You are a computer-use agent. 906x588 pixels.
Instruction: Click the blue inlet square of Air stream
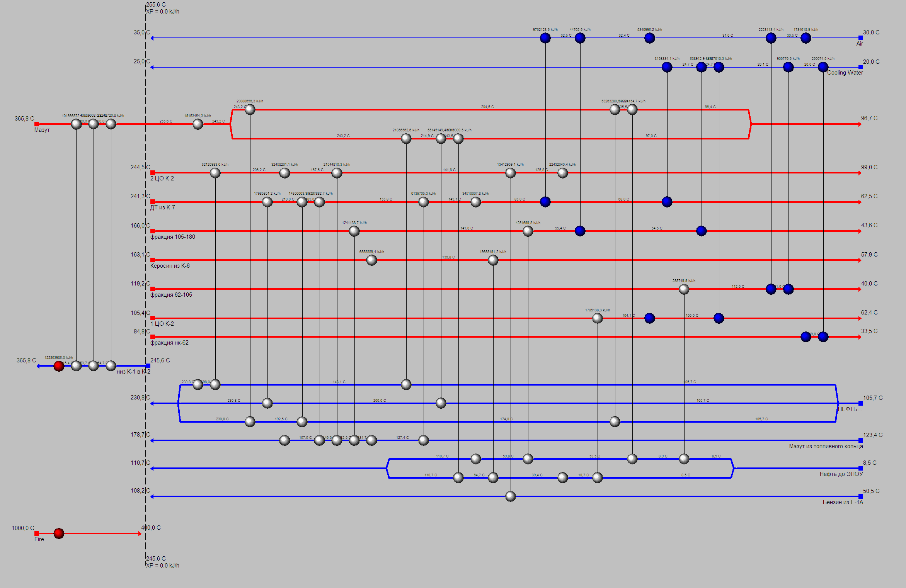coord(860,38)
